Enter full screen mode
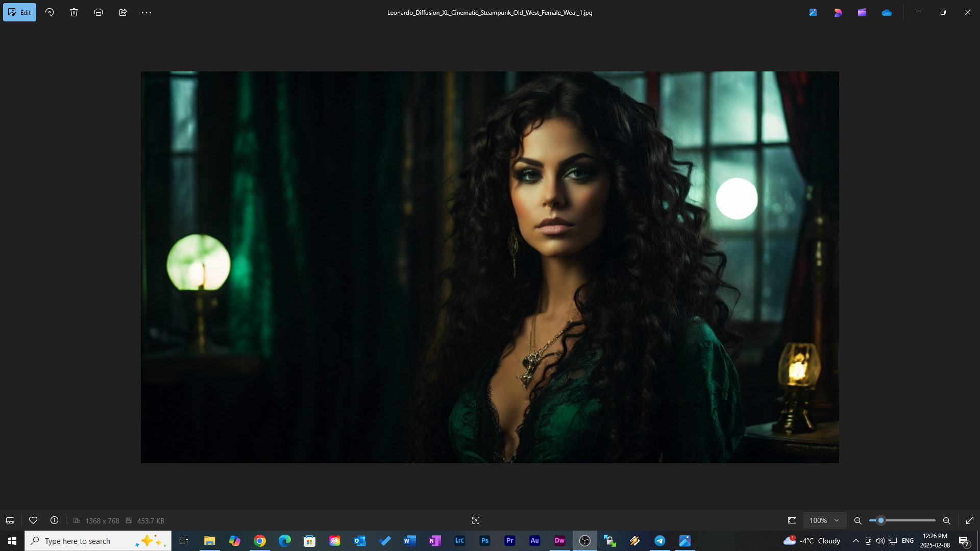This screenshot has height=551, width=980. point(970,520)
